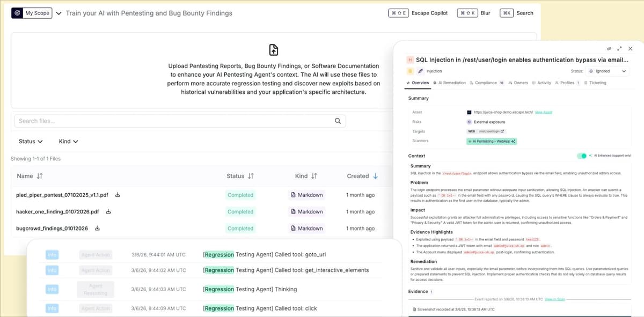Select the 'Called tool: get_interactive_elements' log entry

[x=286, y=270]
